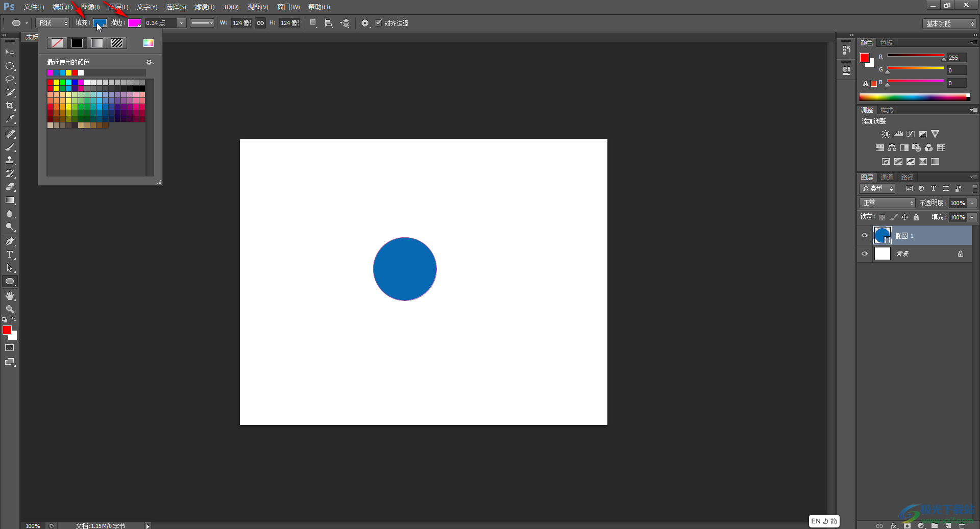Open the layer fill dropdown arrow
980x529 pixels.
(972, 217)
